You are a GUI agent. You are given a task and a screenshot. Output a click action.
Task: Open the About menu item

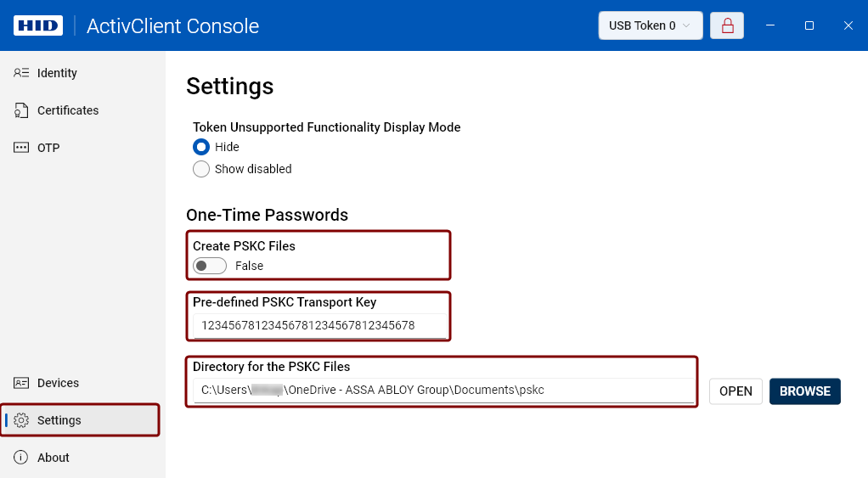54,458
